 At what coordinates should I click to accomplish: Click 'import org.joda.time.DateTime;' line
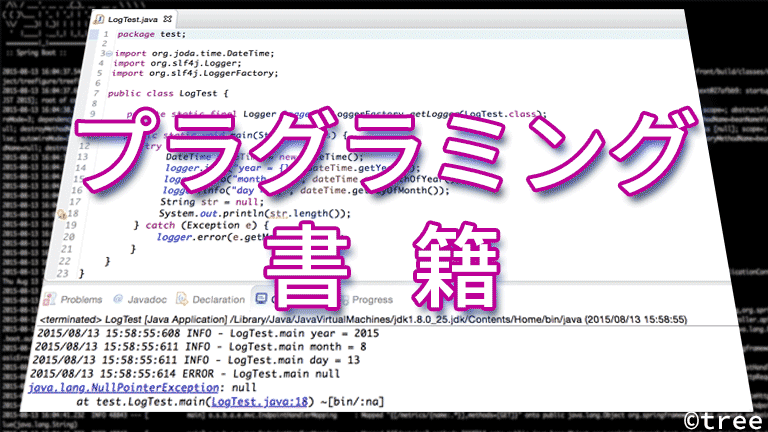click(194, 53)
